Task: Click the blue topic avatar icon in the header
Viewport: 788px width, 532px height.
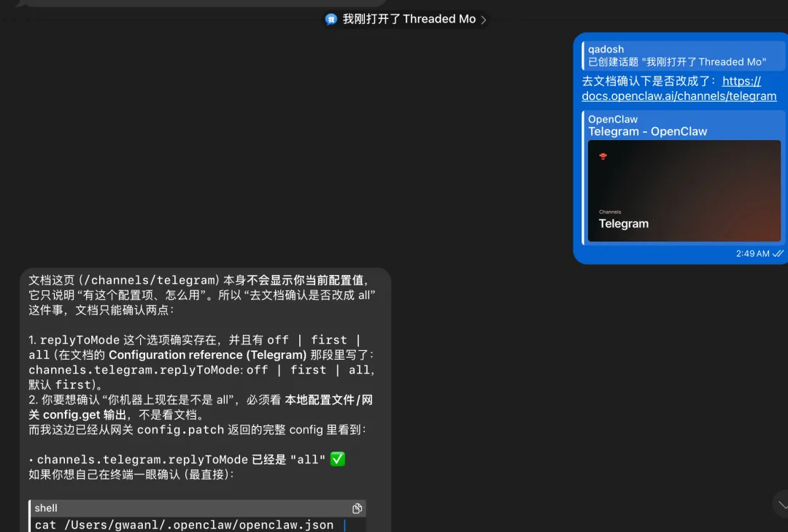Action: [331, 19]
